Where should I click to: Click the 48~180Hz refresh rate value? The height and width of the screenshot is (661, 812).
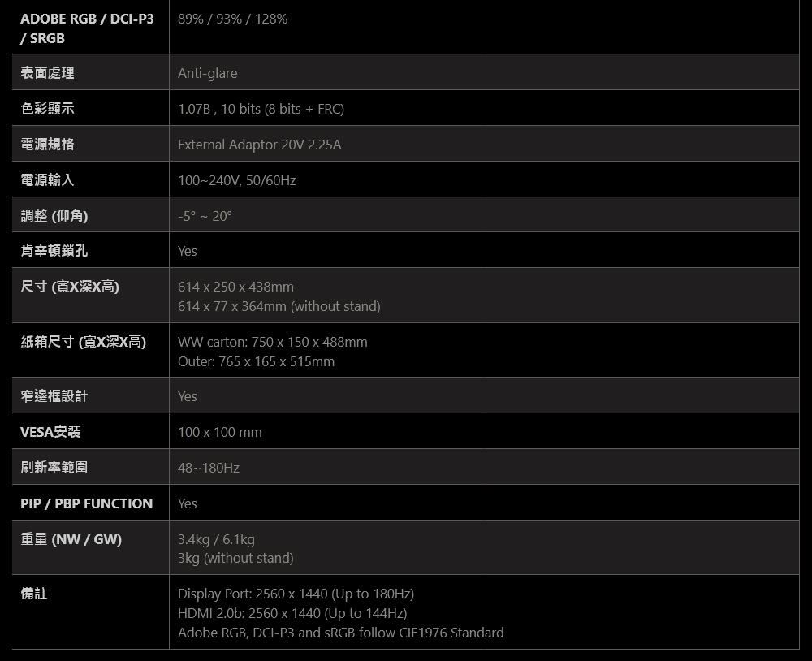pyautogui.click(x=209, y=469)
